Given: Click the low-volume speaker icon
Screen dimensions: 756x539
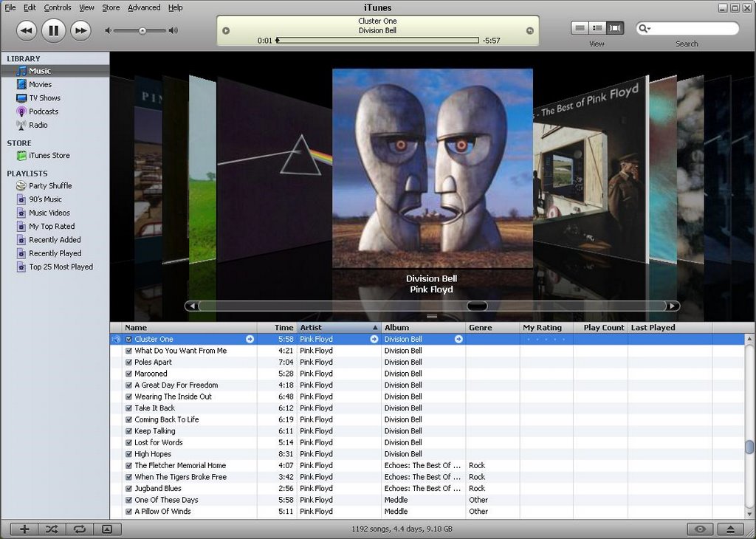Looking at the screenshot, I should pyautogui.click(x=108, y=30).
